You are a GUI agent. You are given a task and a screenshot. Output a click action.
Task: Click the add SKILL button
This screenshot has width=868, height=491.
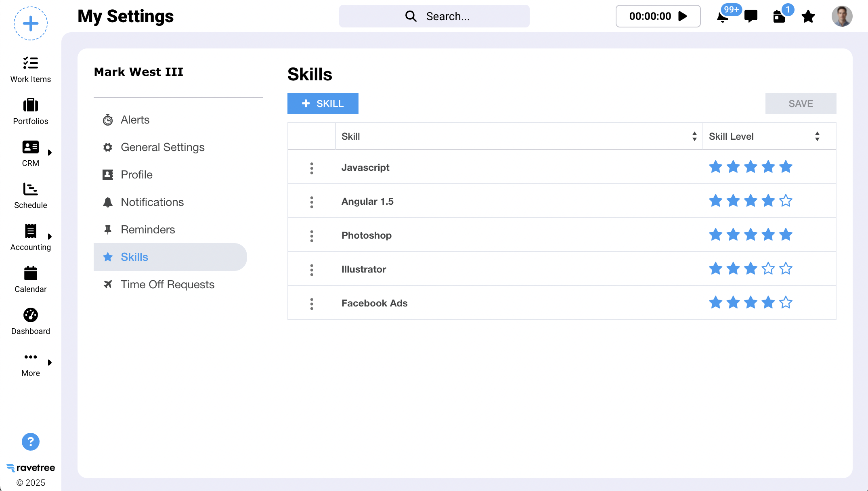point(323,103)
